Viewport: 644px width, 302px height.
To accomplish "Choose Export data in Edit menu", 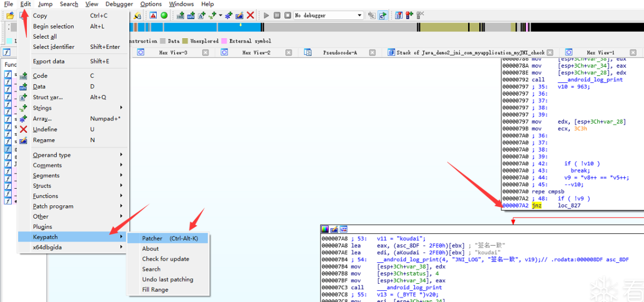I will (x=73, y=61).
